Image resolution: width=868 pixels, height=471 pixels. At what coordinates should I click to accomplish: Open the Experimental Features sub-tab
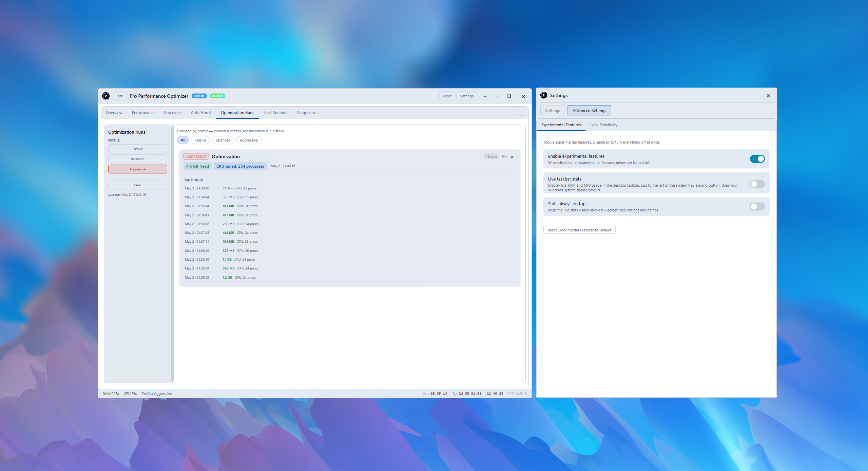coord(561,125)
